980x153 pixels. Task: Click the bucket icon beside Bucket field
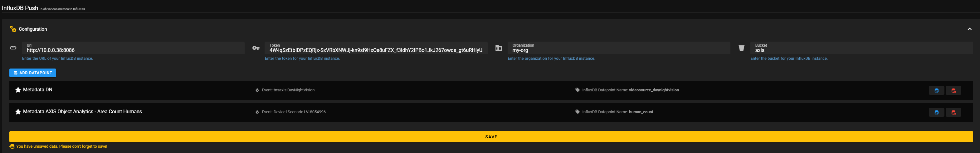pyautogui.click(x=741, y=48)
